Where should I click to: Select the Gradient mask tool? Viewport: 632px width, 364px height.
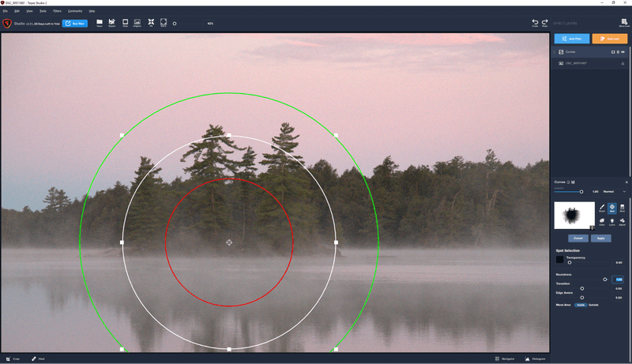[x=622, y=208]
